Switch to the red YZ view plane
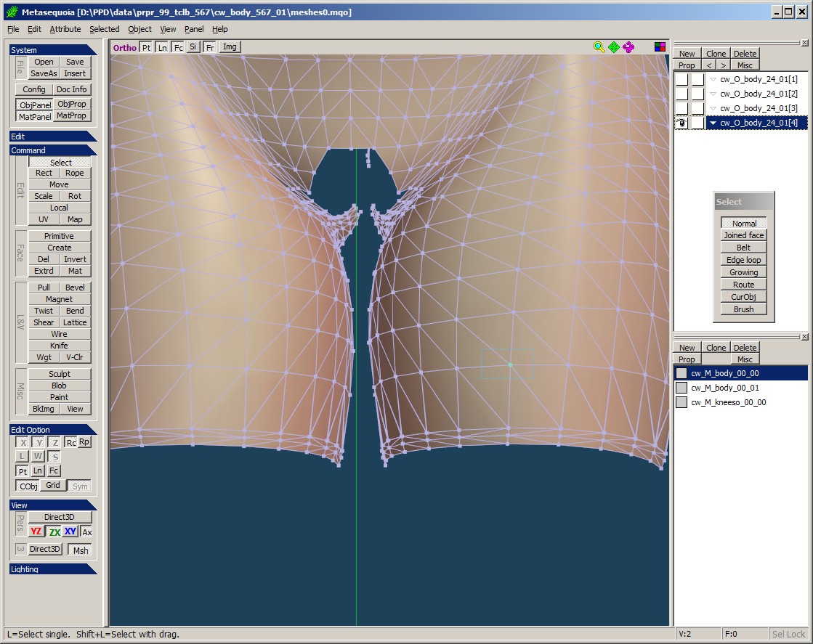 (36, 531)
